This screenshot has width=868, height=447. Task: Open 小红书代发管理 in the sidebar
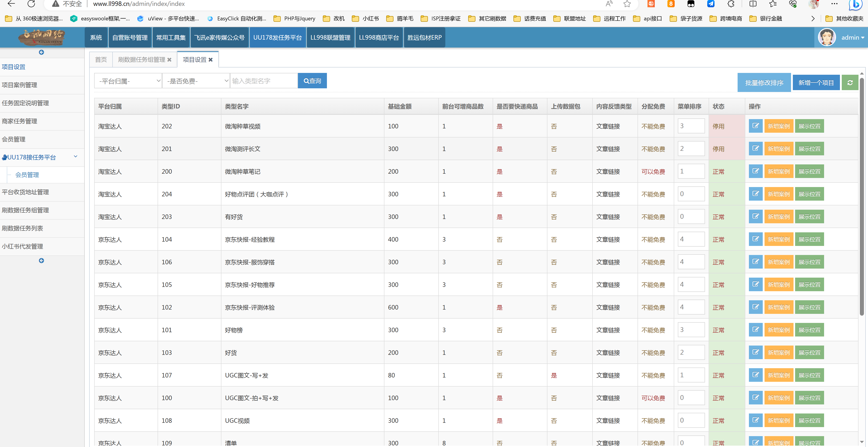42,246
